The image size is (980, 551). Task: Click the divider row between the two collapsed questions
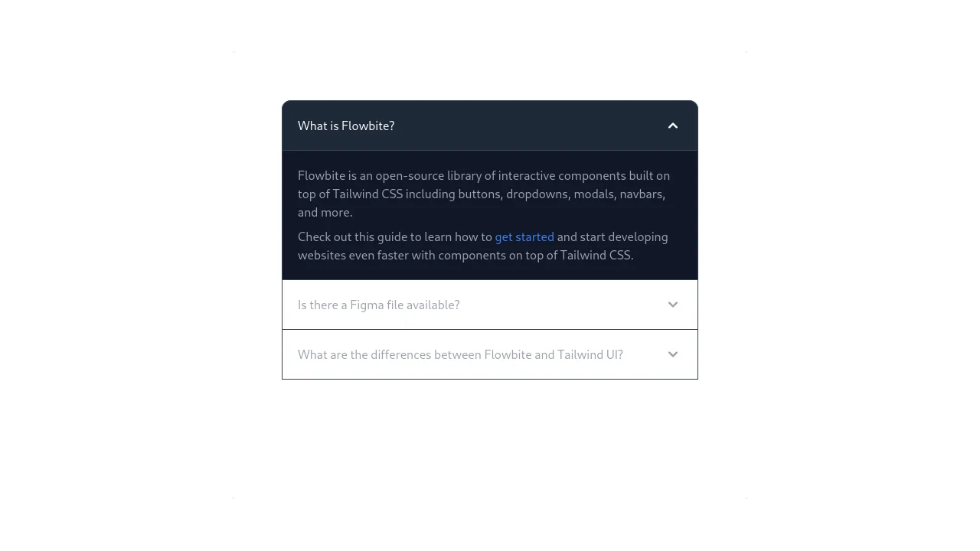point(490,329)
